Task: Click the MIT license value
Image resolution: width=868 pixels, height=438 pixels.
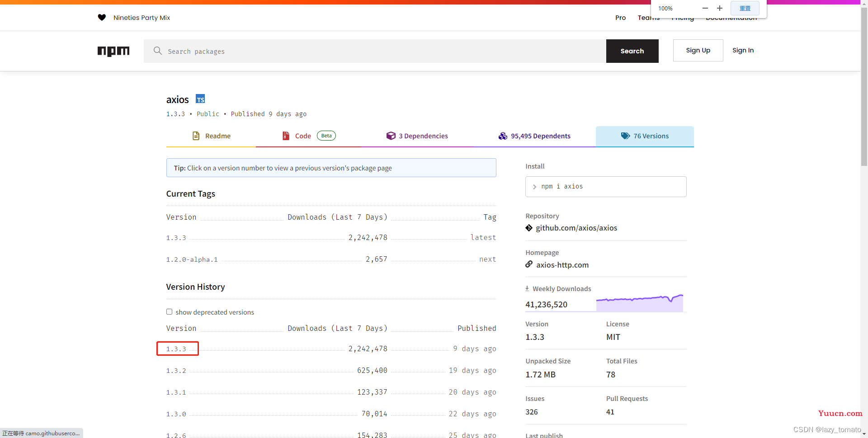Action: (x=613, y=337)
